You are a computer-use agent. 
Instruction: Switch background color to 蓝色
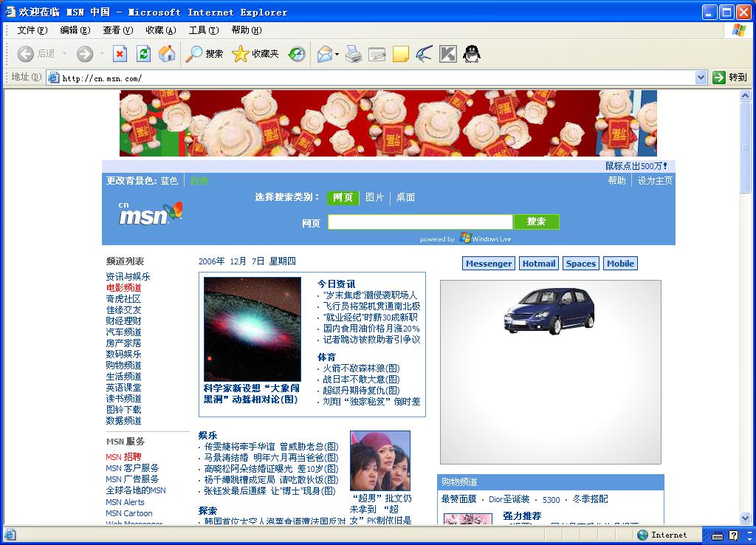169,181
